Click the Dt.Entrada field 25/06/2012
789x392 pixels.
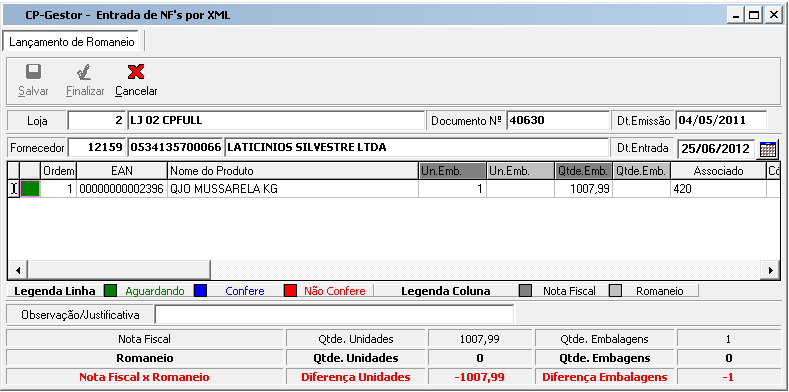[717, 149]
